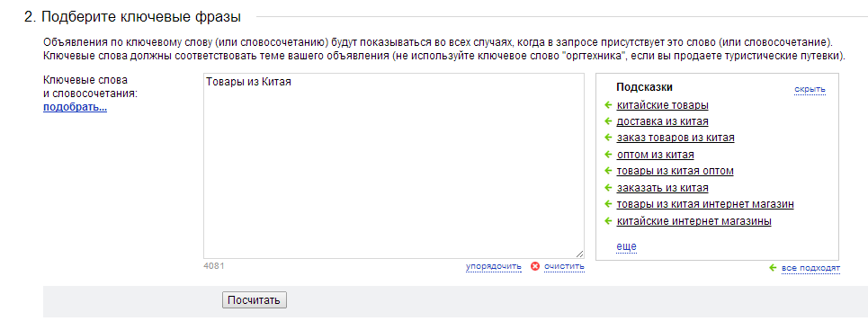Clear keywords with 'очистить' link
The image size is (868, 330).
(564, 266)
